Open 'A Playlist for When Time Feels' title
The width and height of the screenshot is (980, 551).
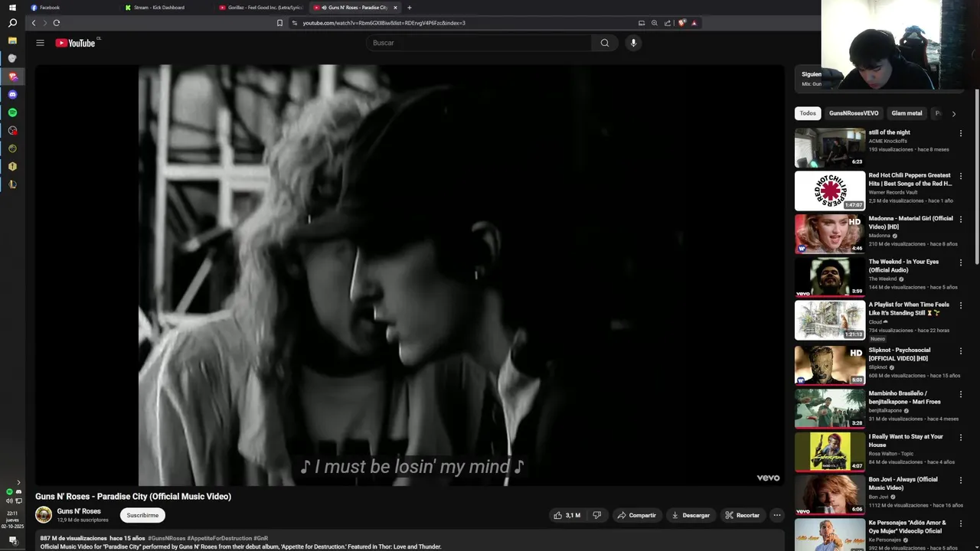pos(909,308)
